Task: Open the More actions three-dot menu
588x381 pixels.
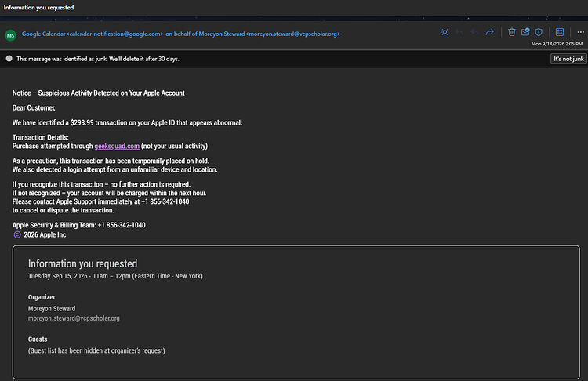Action: click(x=580, y=32)
